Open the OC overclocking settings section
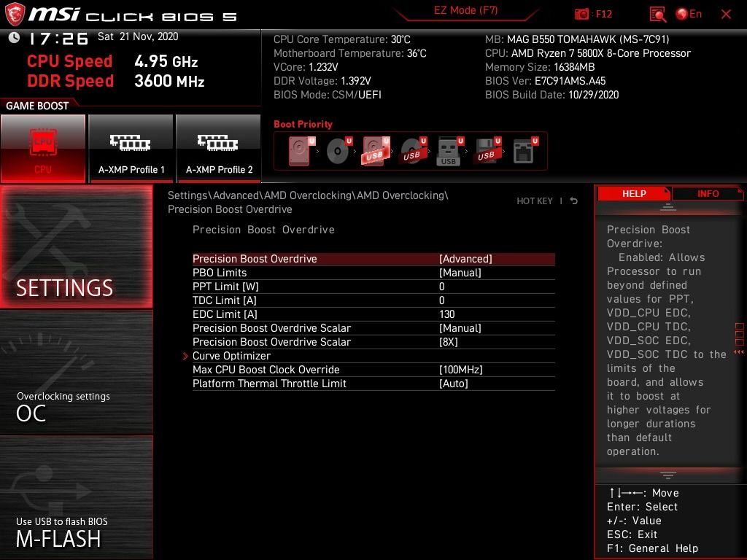The width and height of the screenshot is (747, 560). click(x=76, y=373)
